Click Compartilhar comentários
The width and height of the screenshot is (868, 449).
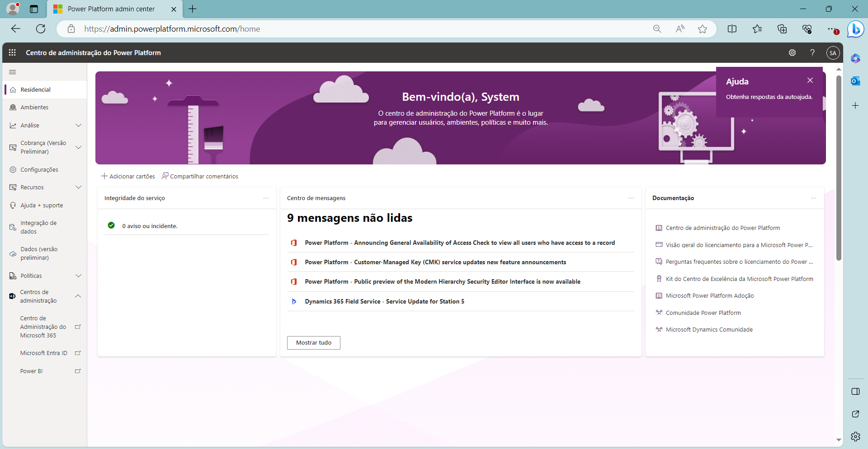tap(200, 176)
